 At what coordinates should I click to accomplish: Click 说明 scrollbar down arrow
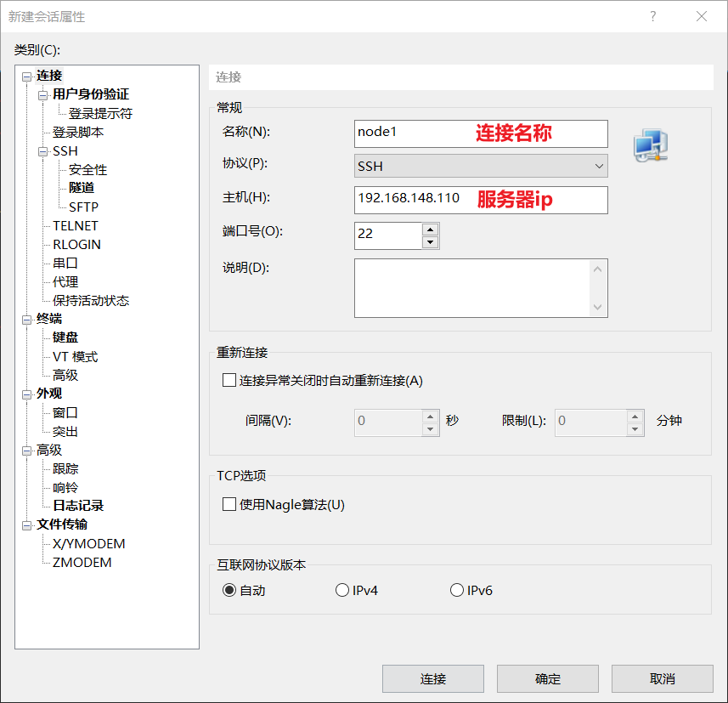coord(597,307)
